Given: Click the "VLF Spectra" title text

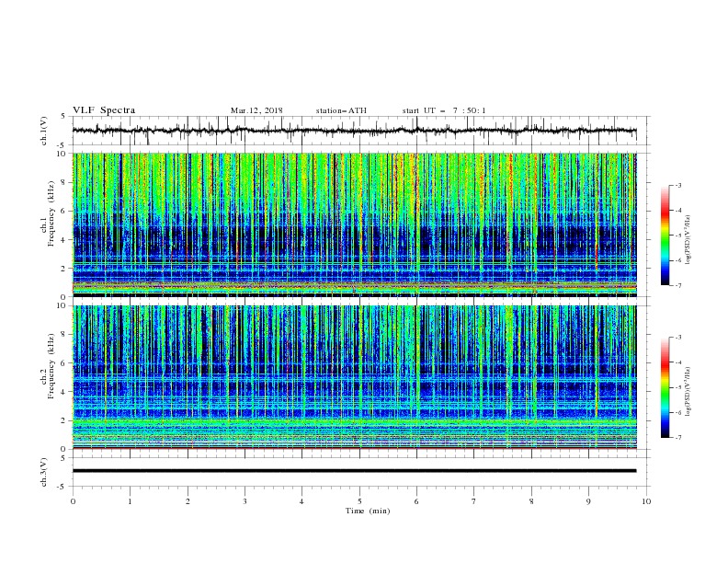Looking at the screenshot, I should (x=104, y=110).
